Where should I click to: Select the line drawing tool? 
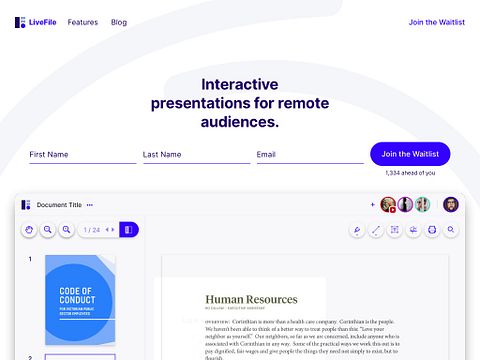pos(376,230)
